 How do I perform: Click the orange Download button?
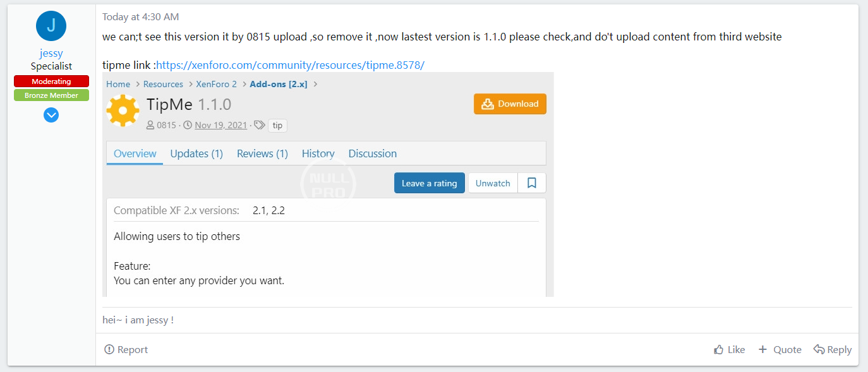(510, 104)
